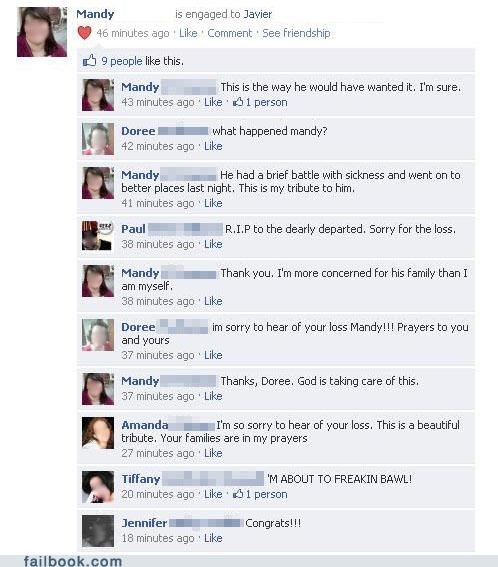
Task: Open Amanda's profile picture thumbnail
Action: 98,433
